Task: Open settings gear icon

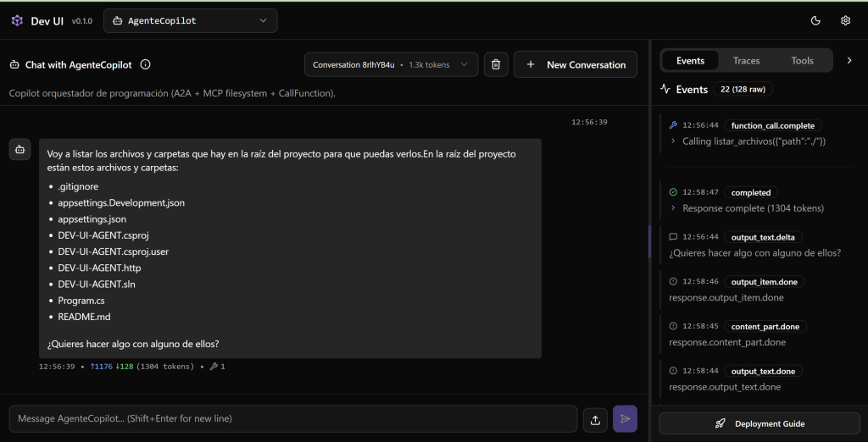Action: click(845, 21)
